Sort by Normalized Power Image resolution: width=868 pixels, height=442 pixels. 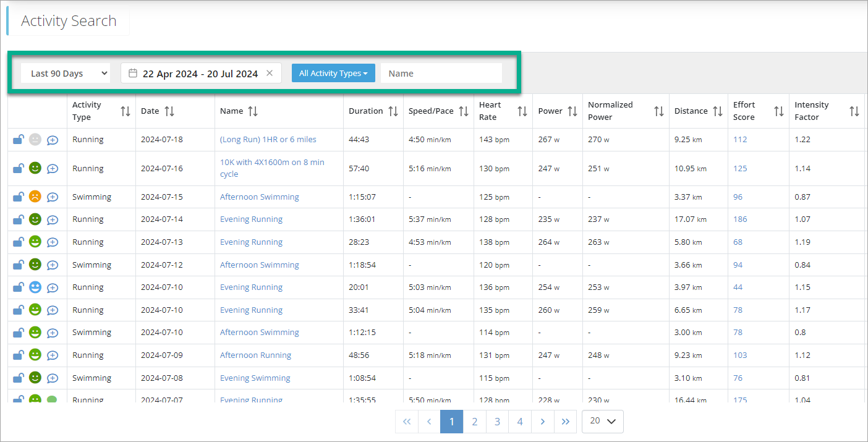[659, 111]
